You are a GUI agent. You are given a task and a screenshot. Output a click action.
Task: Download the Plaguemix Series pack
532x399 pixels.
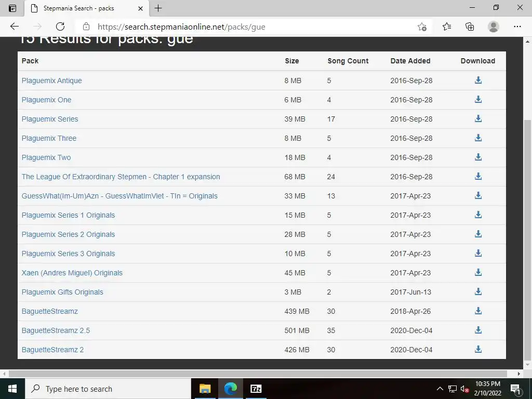[x=478, y=119]
